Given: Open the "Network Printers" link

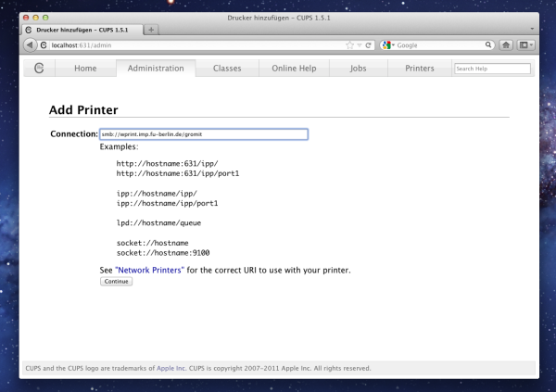Looking at the screenshot, I should click(x=149, y=270).
